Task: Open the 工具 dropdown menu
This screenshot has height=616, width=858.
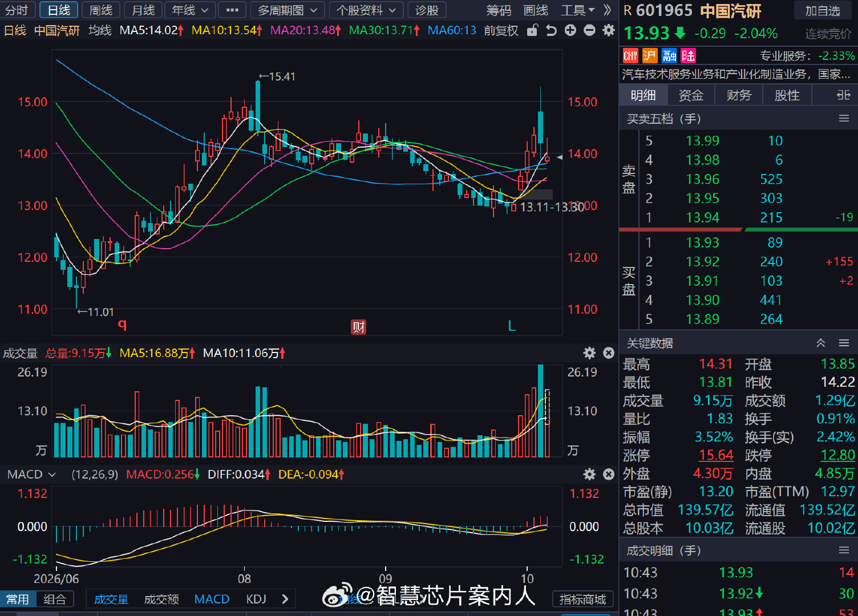Action: [x=578, y=10]
